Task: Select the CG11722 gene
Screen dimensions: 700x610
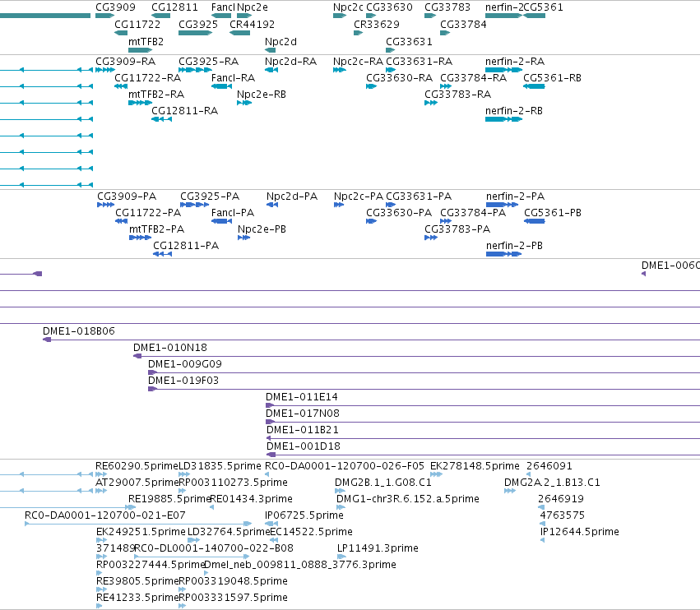Action: 121,33
